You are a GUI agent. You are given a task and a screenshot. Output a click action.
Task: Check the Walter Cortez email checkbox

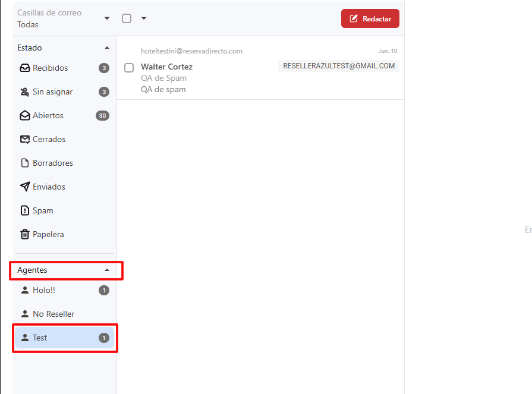[129, 68]
